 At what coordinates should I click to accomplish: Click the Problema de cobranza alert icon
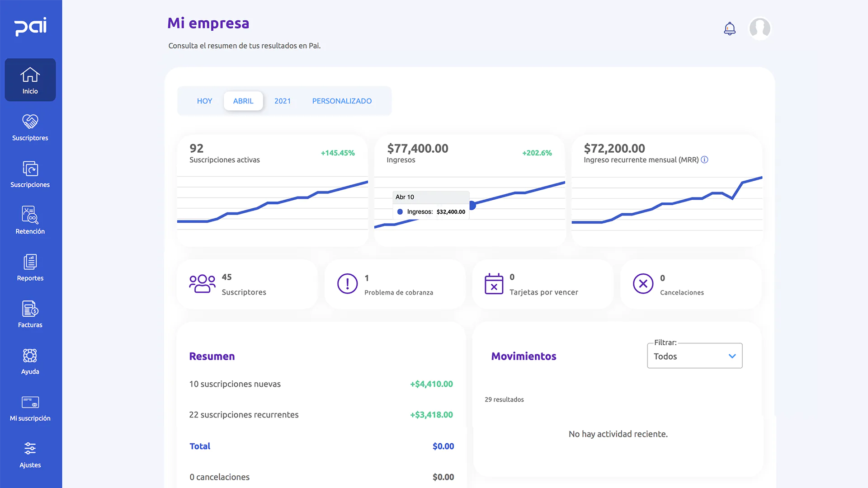coord(347,284)
